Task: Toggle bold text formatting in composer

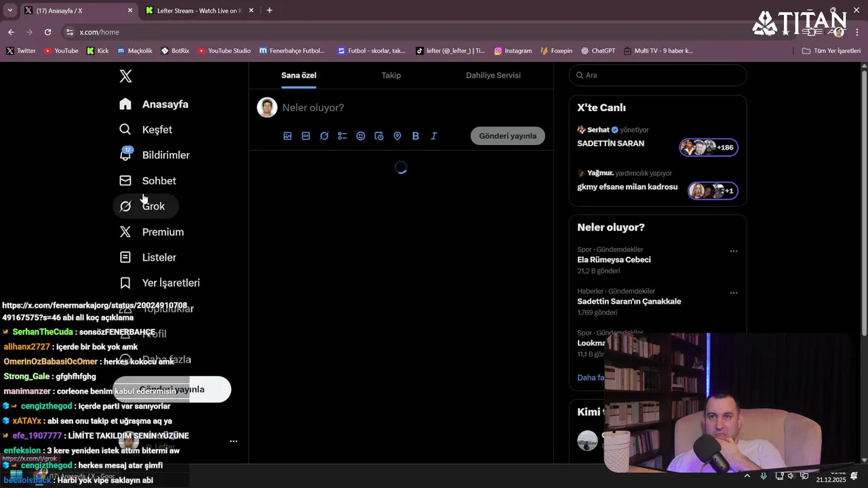Action: coord(416,136)
